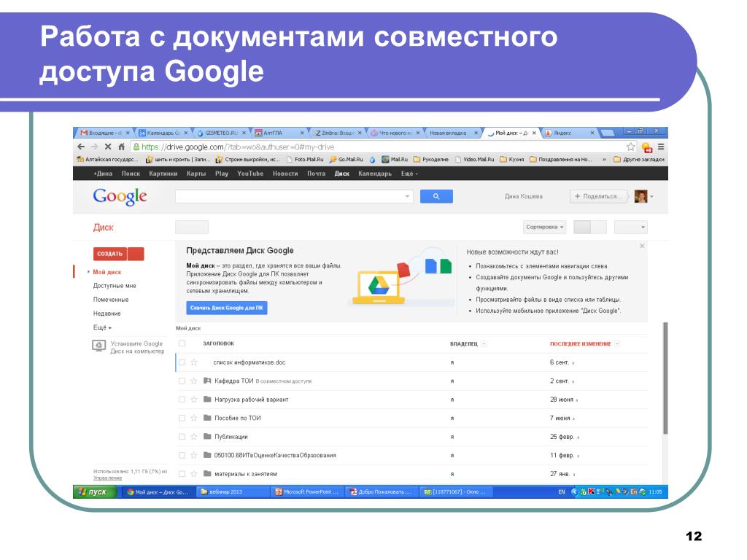The image size is (747, 560).
Task: Stop page loading with the X button
Action: click(108, 147)
